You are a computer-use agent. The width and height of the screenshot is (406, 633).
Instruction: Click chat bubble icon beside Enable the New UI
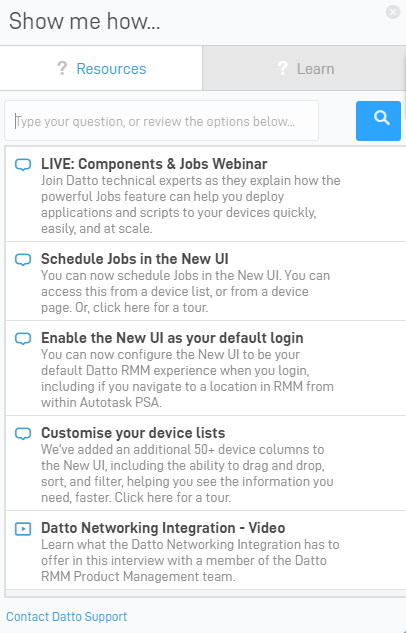(x=23, y=339)
